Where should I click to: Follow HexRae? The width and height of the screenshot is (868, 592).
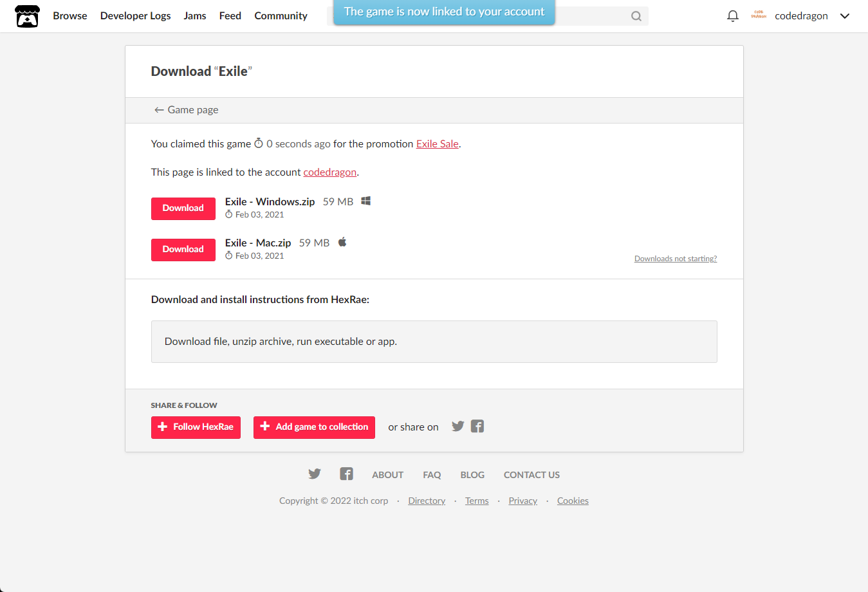[196, 427]
